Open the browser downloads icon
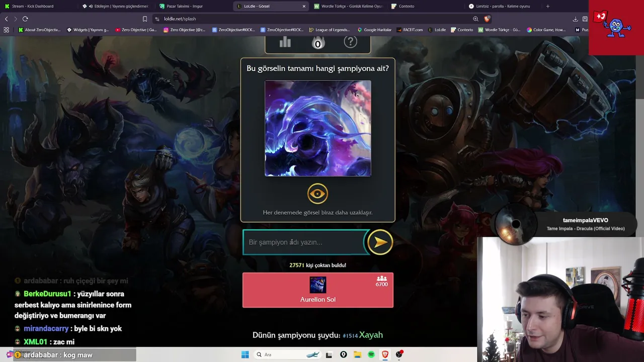 coord(575,19)
